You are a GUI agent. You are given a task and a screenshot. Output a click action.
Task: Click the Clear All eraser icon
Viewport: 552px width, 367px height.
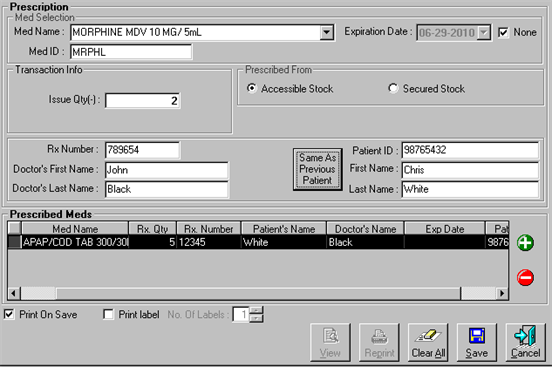point(428,336)
